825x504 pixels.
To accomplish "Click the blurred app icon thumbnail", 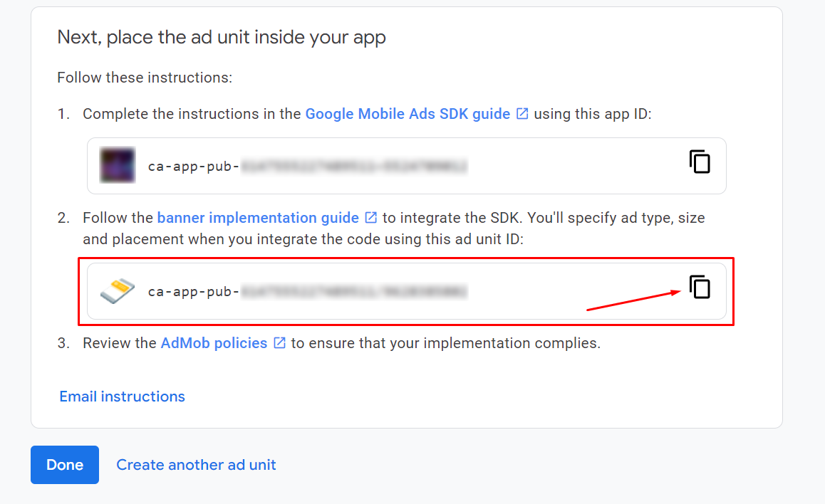I will point(118,165).
